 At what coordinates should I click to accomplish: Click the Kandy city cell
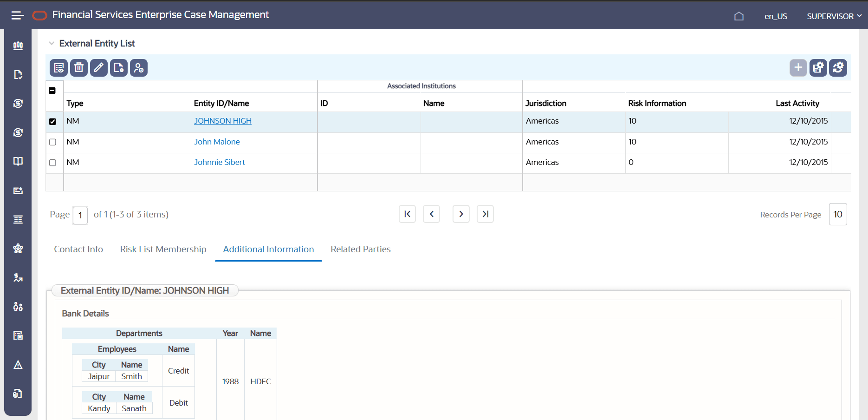pos(99,408)
